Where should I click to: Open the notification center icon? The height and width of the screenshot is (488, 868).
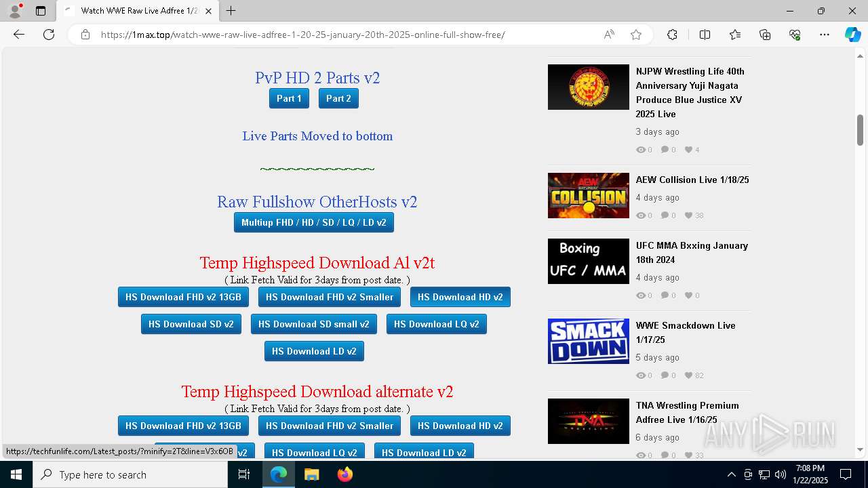coord(846,474)
